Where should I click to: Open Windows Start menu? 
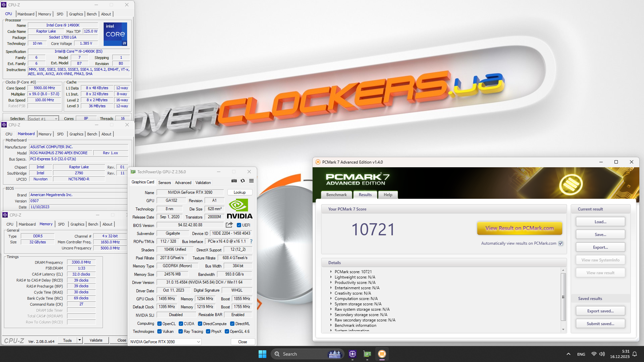coord(262,354)
